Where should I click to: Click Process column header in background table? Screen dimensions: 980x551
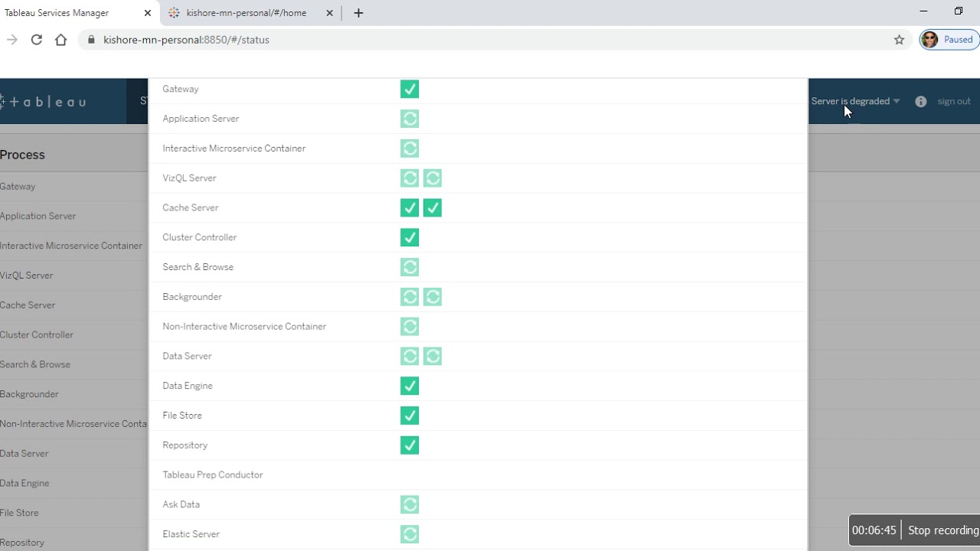point(22,155)
